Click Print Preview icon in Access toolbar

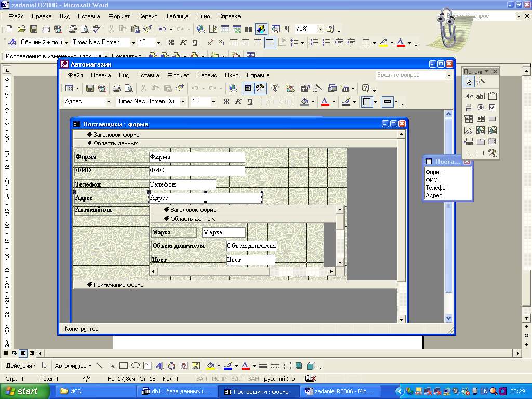[129, 88]
